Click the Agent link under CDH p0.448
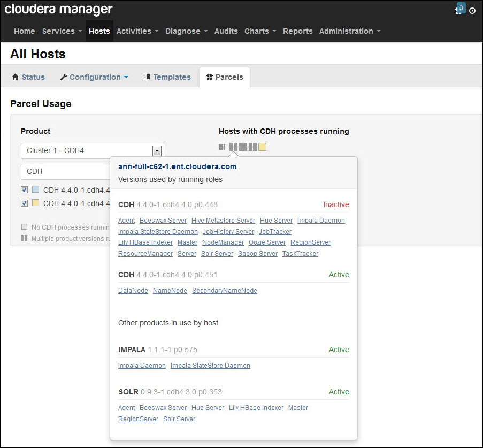The height and width of the screenshot is (448, 483). (127, 221)
